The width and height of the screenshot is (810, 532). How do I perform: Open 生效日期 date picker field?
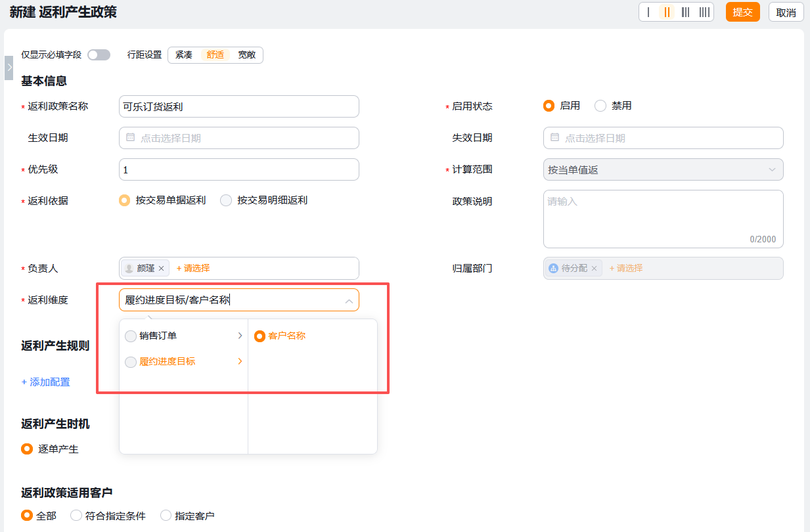point(239,138)
